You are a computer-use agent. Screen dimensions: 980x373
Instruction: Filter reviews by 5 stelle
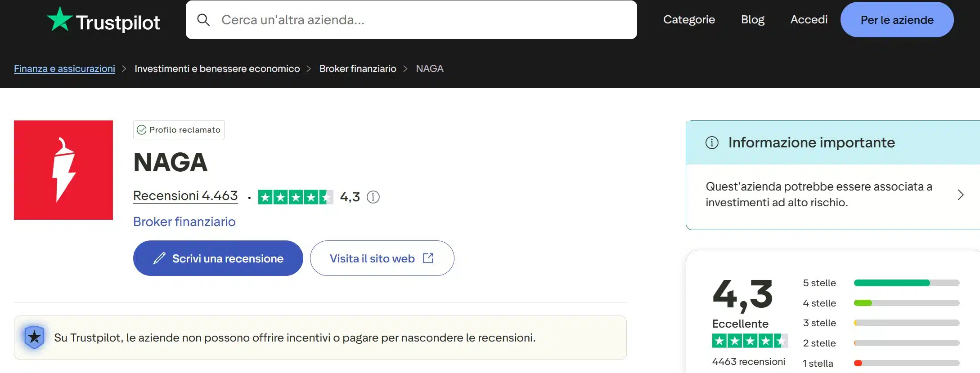[x=819, y=283]
